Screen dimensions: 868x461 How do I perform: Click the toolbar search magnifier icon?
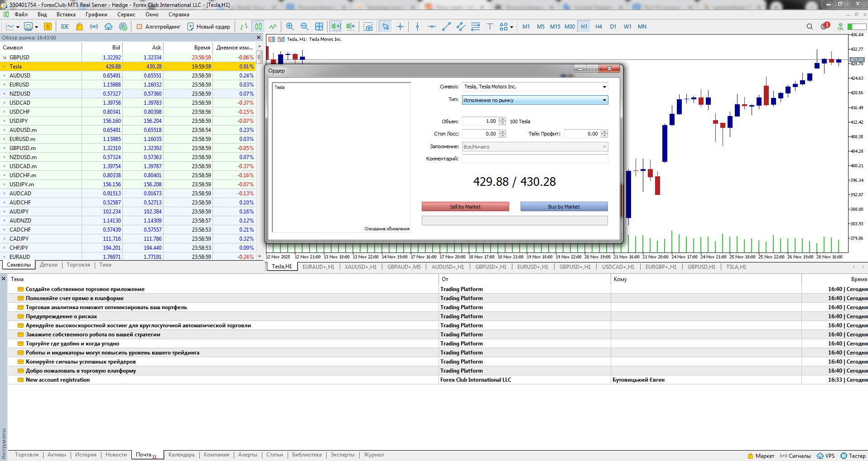[810, 27]
